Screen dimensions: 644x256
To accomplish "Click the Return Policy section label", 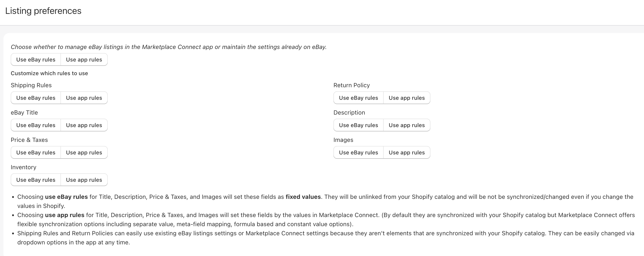I will click(x=351, y=85).
